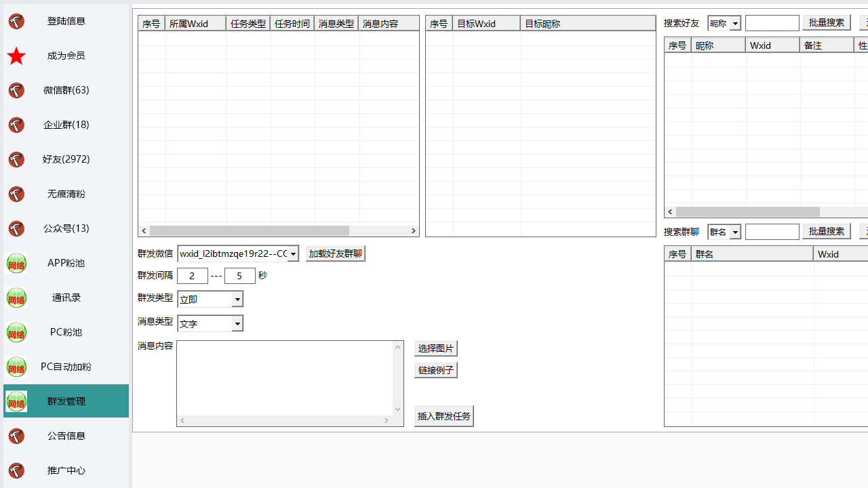Viewport: 868px width, 488px height.
Task: Open the 企业群(18) sidebar menu item
Action: point(66,125)
